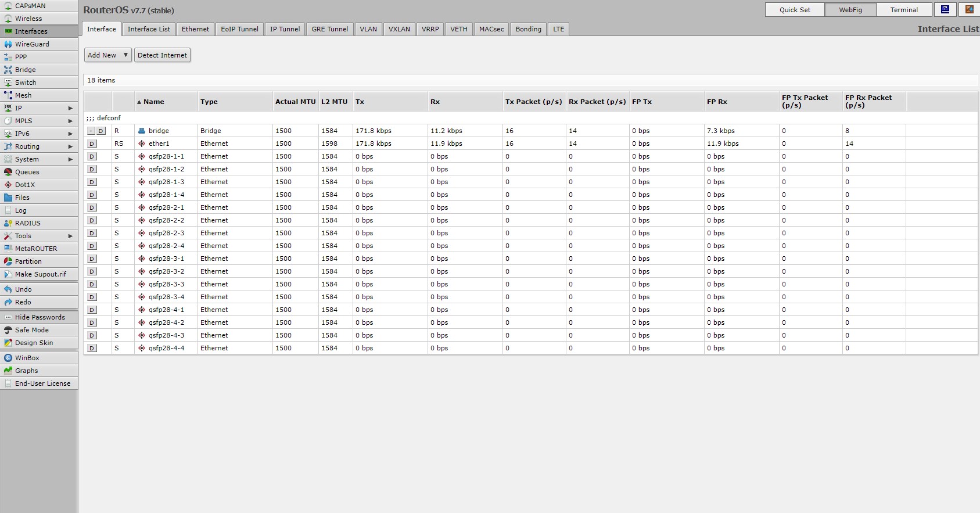Open the MetaROUTER menu
The width and height of the screenshot is (980, 513).
(39, 249)
